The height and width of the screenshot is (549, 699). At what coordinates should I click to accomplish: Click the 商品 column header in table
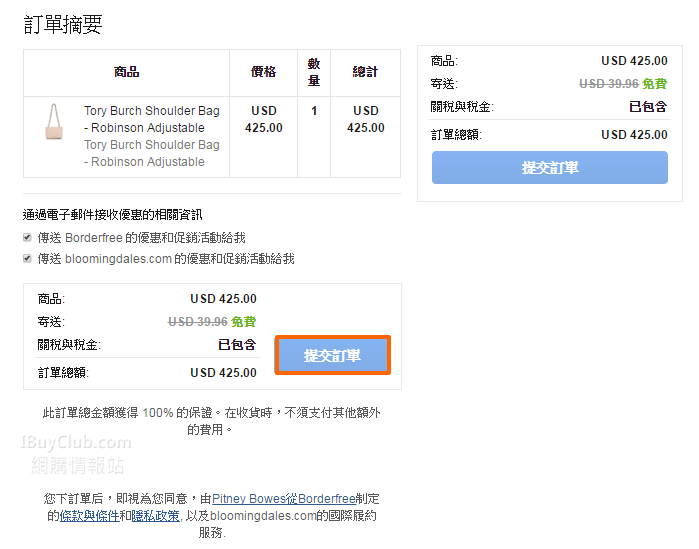coord(127,72)
